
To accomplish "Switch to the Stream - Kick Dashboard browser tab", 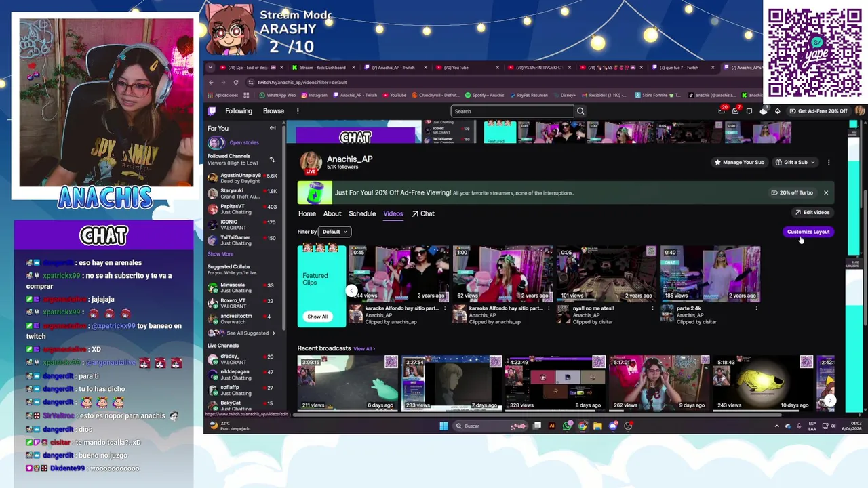I will (x=323, y=68).
